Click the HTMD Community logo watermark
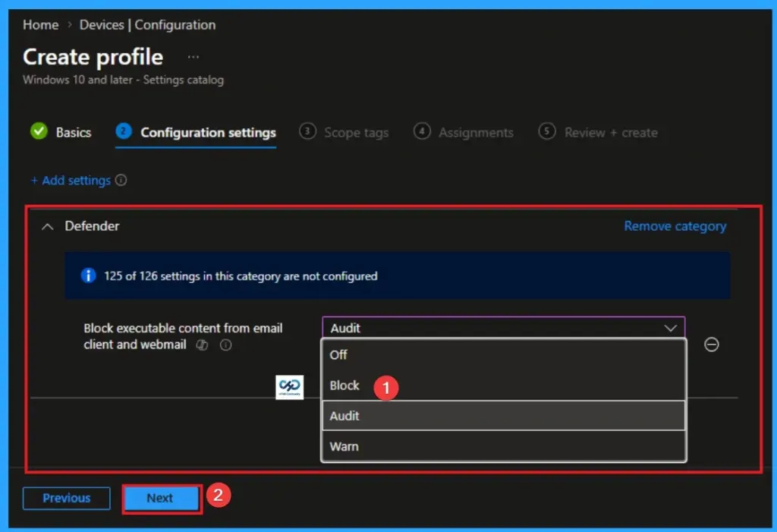This screenshot has width=777, height=532. (x=289, y=386)
